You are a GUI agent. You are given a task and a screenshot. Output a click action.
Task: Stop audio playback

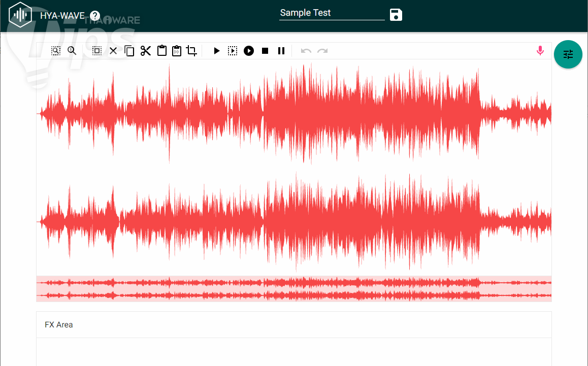click(265, 51)
